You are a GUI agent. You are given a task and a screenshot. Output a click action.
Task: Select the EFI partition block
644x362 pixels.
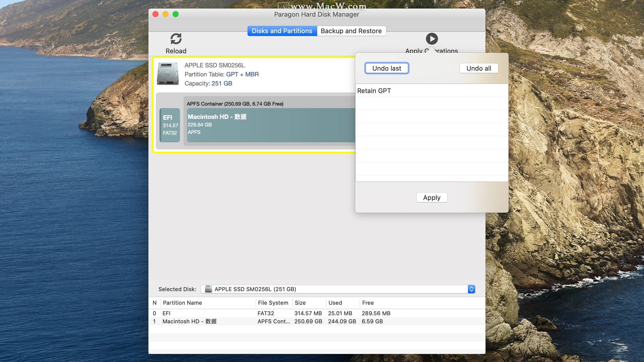(x=170, y=125)
